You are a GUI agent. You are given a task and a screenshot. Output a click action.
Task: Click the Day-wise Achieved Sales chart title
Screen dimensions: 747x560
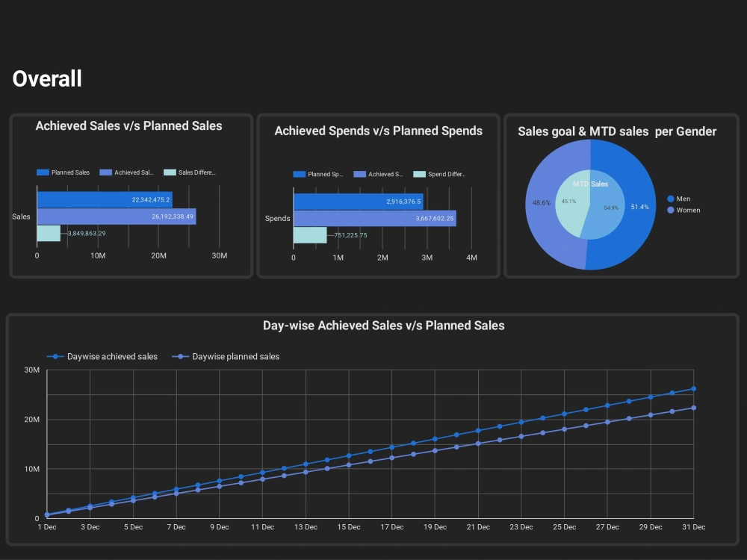[383, 326]
